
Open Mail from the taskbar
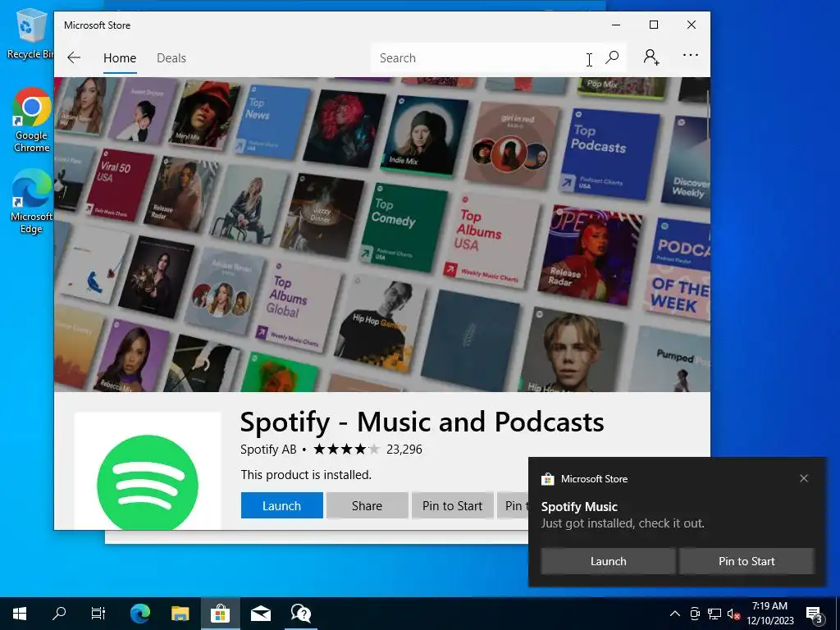coord(260,614)
